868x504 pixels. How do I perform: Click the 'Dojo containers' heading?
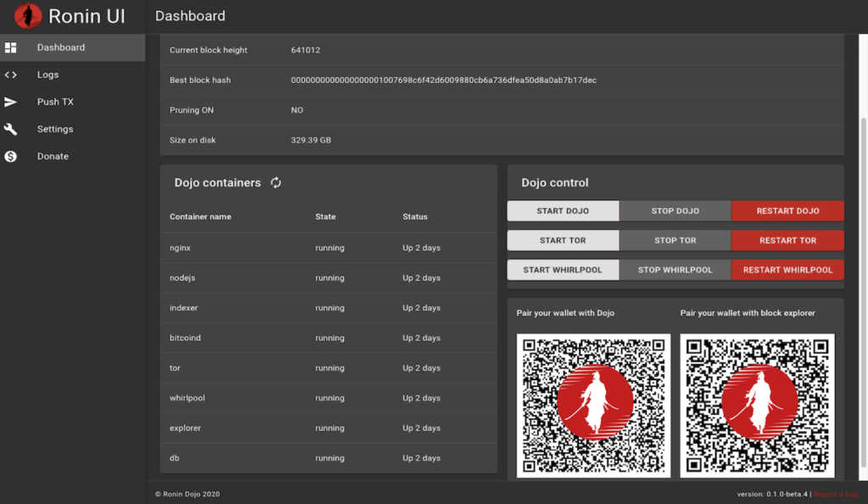(218, 182)
